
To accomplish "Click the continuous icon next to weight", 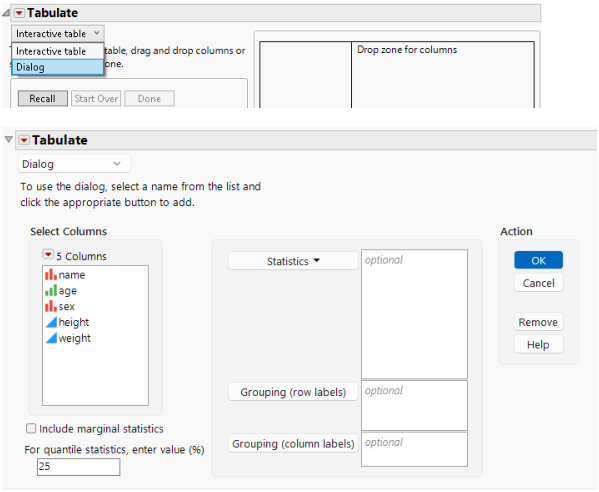I will (51, 338).
